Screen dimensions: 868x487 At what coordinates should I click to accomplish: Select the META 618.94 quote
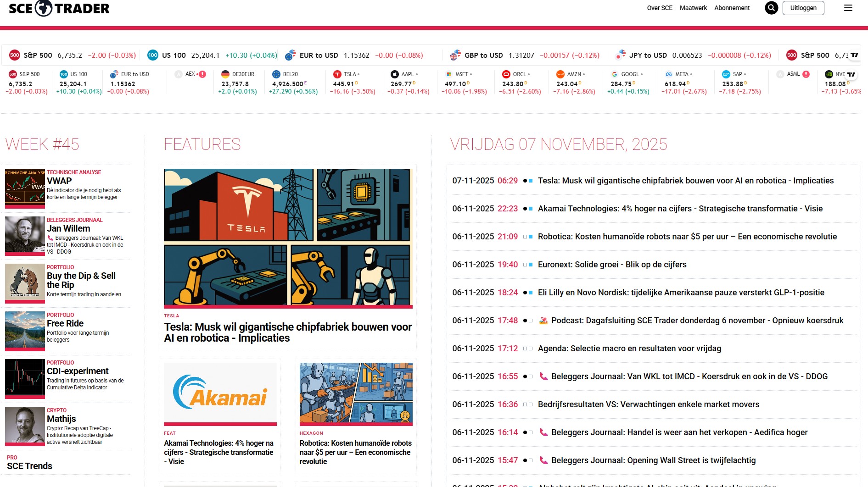[684, 83]
